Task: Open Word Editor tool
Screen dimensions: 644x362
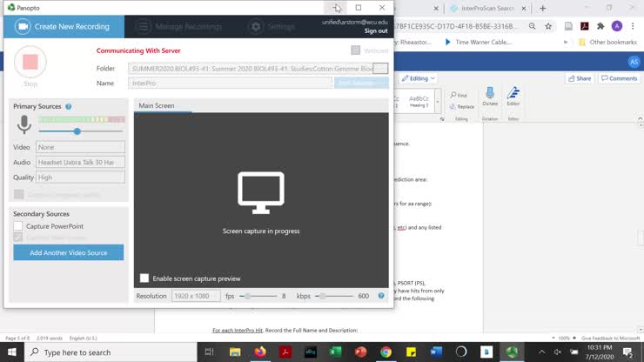Action: 513,97
